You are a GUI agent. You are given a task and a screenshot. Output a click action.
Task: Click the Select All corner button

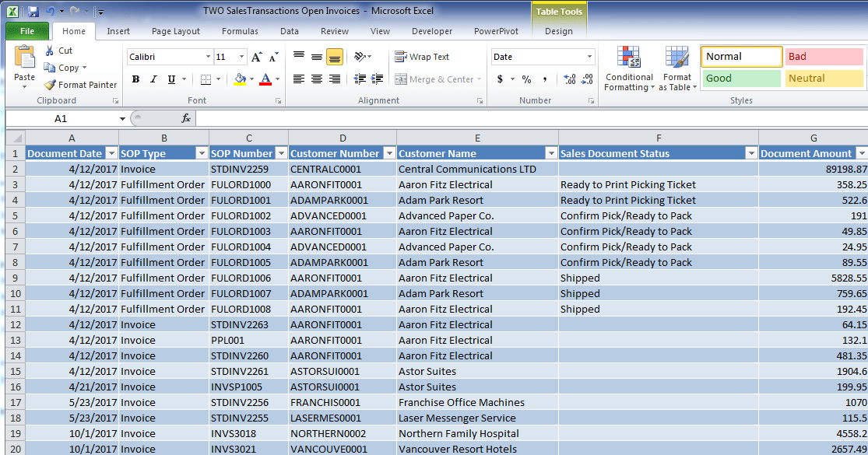(x=16, y=138)
